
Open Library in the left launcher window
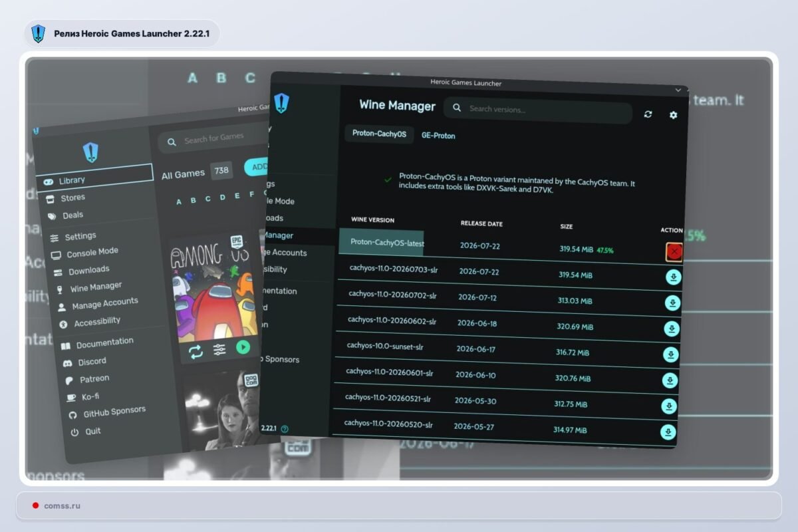94,179
